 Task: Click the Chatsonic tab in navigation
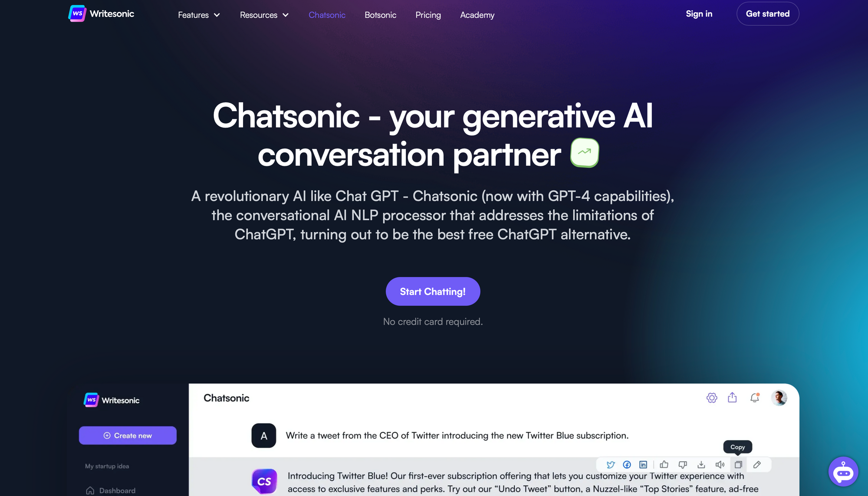(327, 14)
